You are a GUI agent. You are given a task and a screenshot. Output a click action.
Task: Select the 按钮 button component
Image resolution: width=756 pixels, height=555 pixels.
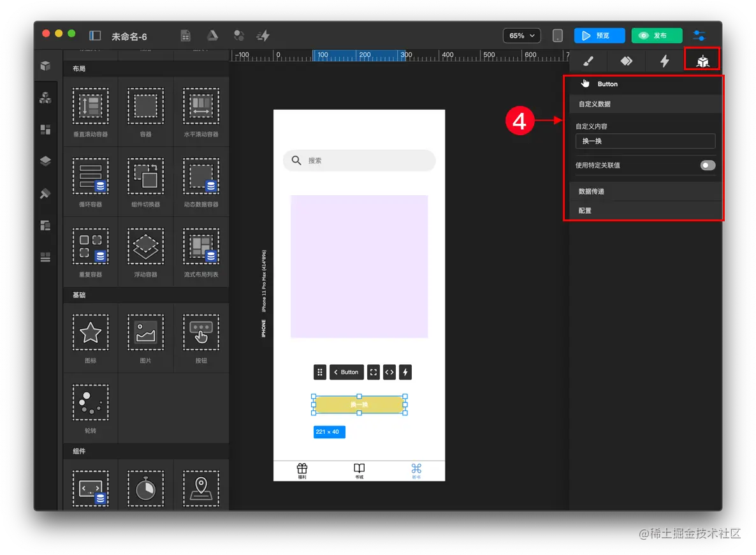[201, 337]
